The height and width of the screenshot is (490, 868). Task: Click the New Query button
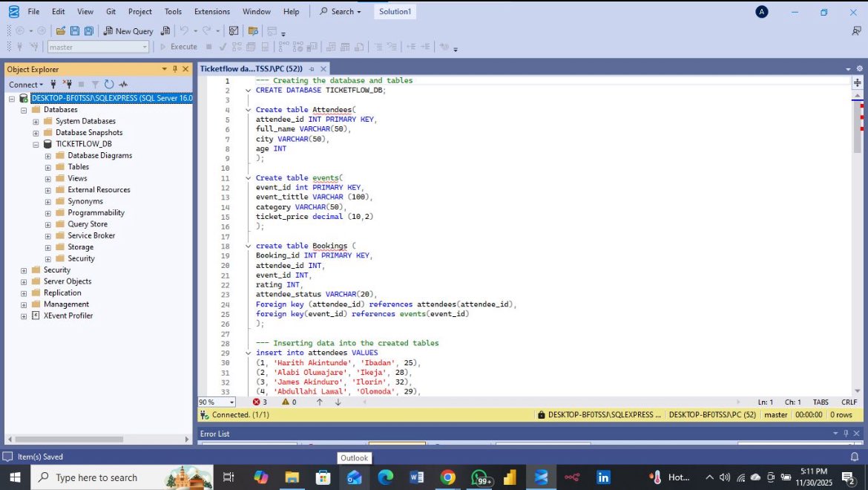tap(128, 31)
